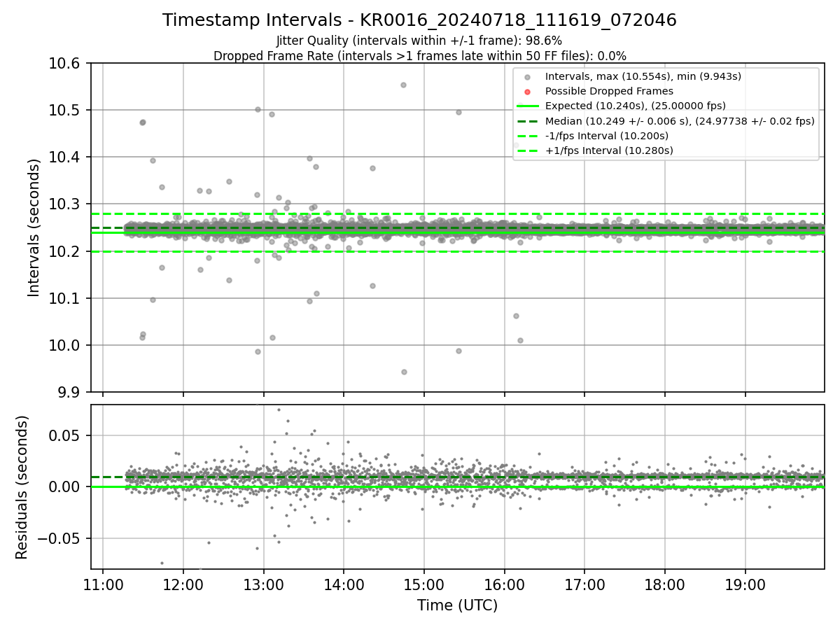Click the 15:00 time tick label
The image size is (840, 630).
pyautogui.click(x=423, y=583)
